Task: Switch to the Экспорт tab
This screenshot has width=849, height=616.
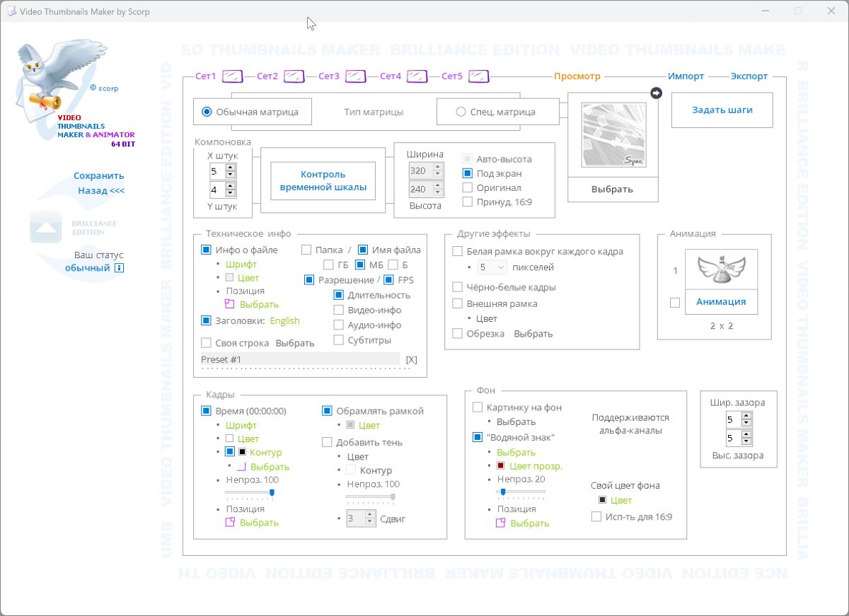Action: [x=749, y=76]
